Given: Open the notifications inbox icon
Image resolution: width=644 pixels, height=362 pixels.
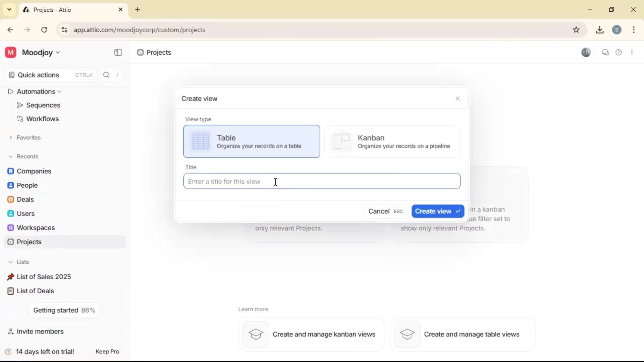Looking at the screenshot, I should (605, 52).
